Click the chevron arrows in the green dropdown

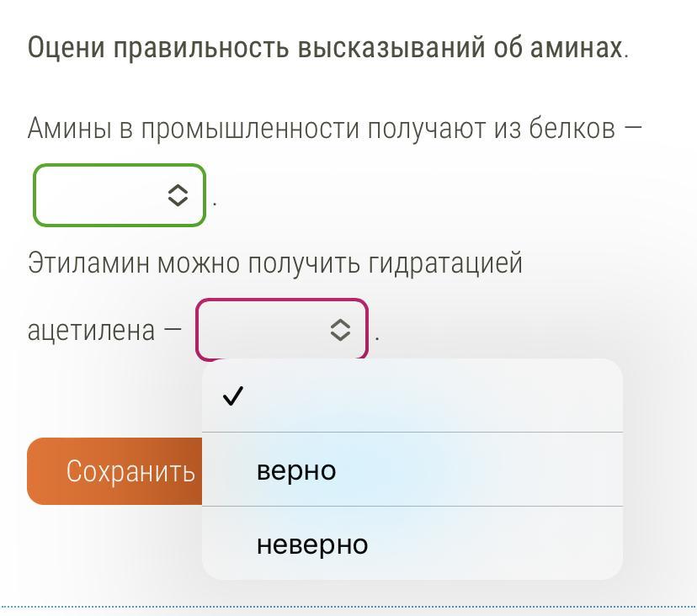[178, 195]
